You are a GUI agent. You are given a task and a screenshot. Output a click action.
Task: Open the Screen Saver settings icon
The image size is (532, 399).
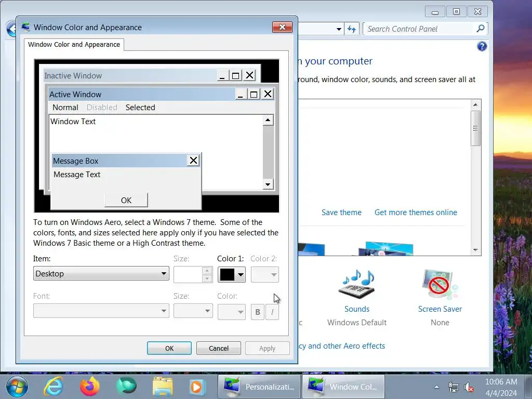(440, 285)
